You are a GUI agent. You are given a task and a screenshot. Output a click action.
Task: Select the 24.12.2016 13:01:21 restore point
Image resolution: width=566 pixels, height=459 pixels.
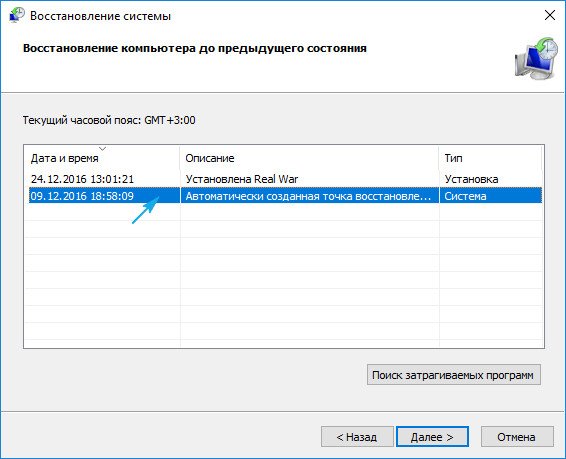82,179
